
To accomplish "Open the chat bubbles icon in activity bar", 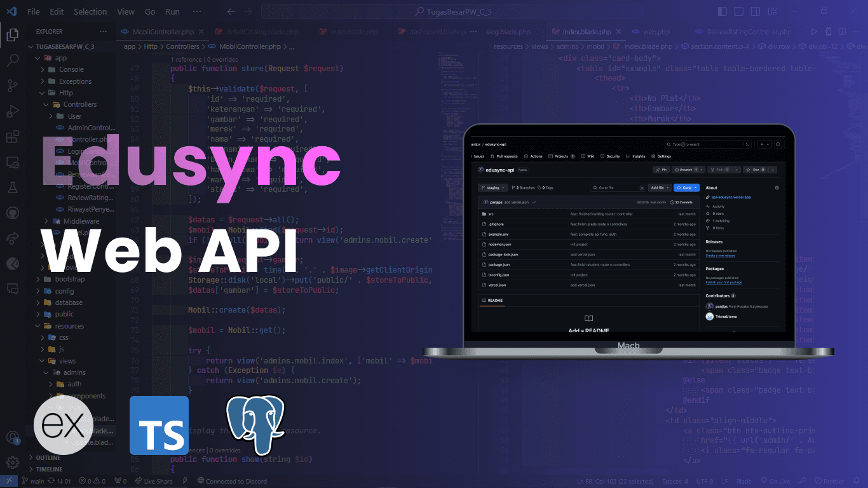I will (x=12, y=288).
